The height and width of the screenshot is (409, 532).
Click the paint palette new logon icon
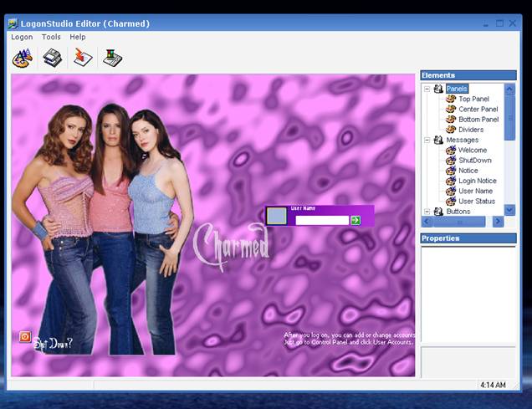tap(23, 58)
